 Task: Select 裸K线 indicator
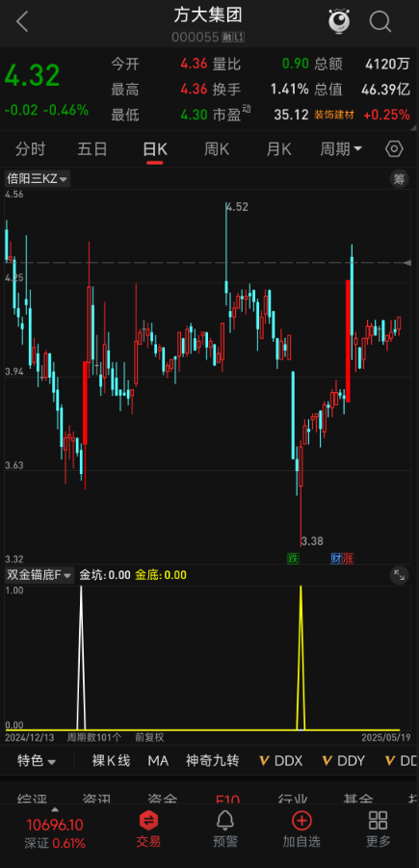pos(111,761)
